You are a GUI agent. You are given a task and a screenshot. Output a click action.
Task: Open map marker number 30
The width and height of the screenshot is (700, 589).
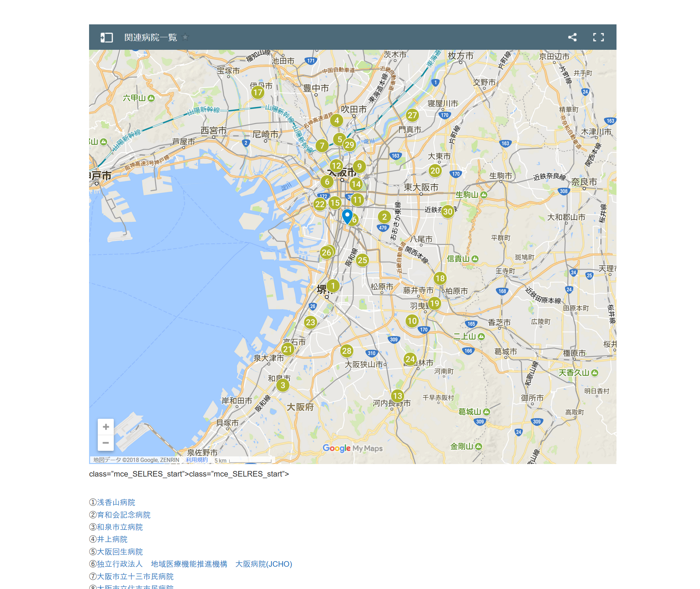(448, 211)
